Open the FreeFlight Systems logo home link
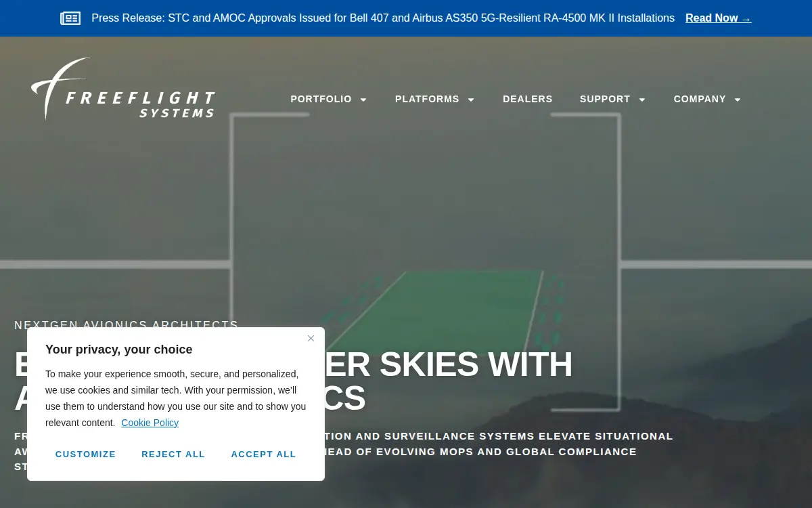The image size is (812, 508). tap(123, 89)
